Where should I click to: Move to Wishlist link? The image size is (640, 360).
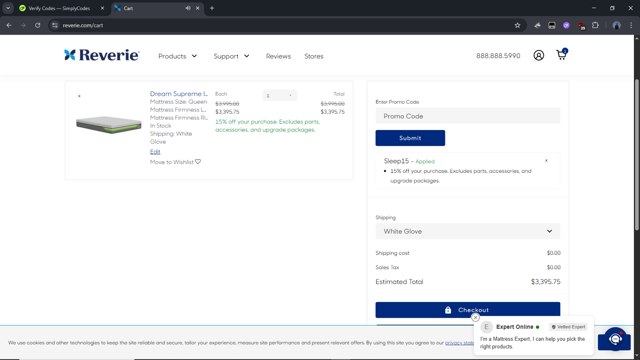point(175,162)
